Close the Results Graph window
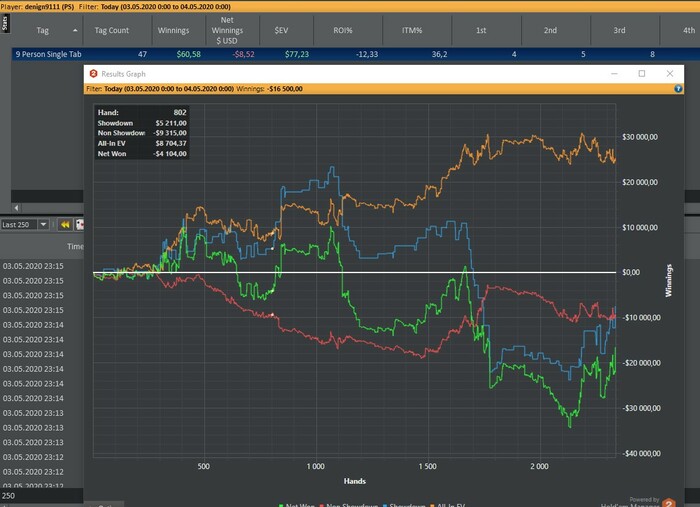Image resolution: width=700 pixels, height=507 pixels. tap(670, 74)
